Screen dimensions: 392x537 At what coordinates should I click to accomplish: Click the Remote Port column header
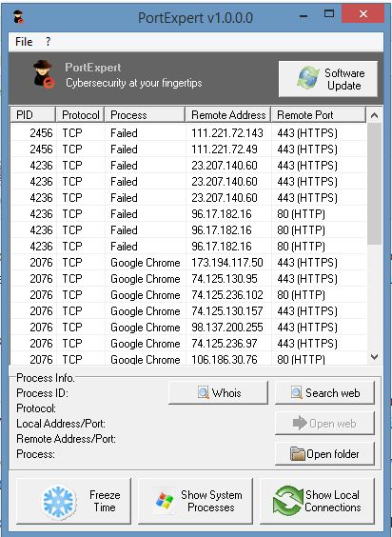[x=319, y=114]
